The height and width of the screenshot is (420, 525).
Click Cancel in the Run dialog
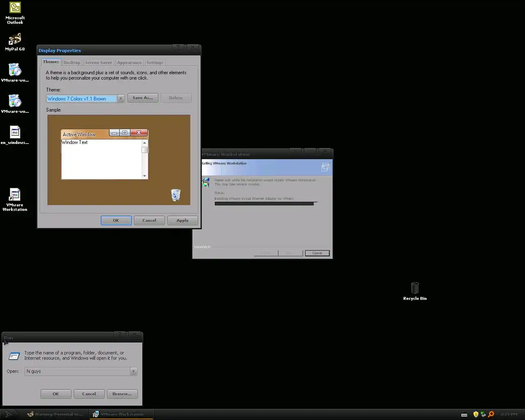point(89,394)
